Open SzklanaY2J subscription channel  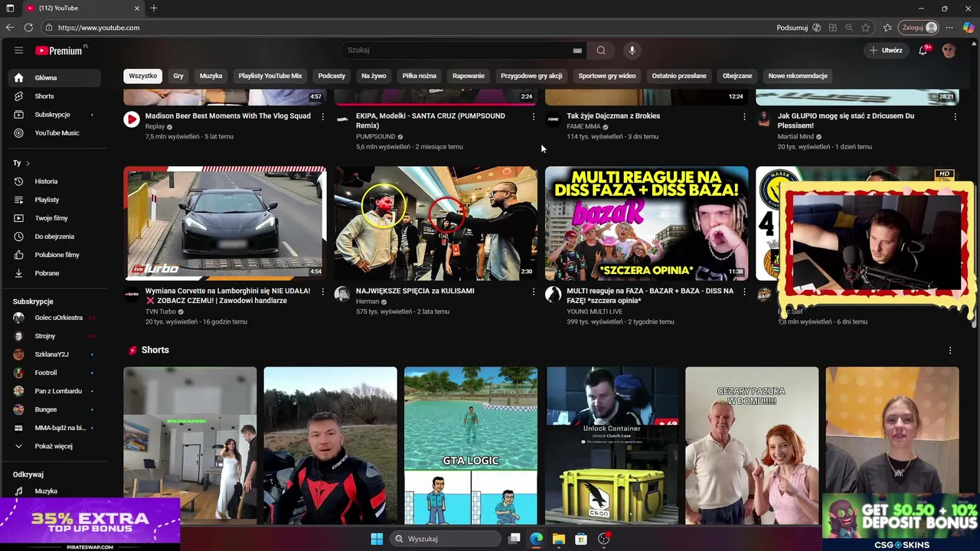click(x=54, y=354)
